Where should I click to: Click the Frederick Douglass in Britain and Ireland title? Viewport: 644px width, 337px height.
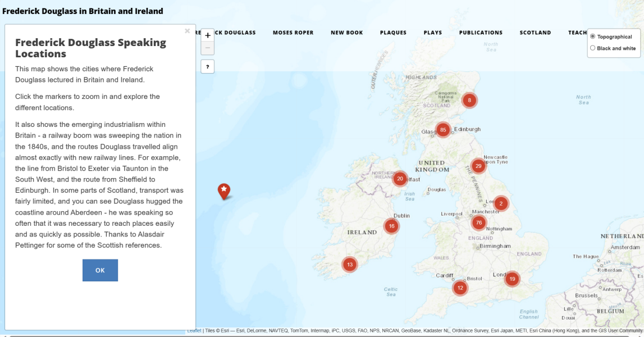81,11
